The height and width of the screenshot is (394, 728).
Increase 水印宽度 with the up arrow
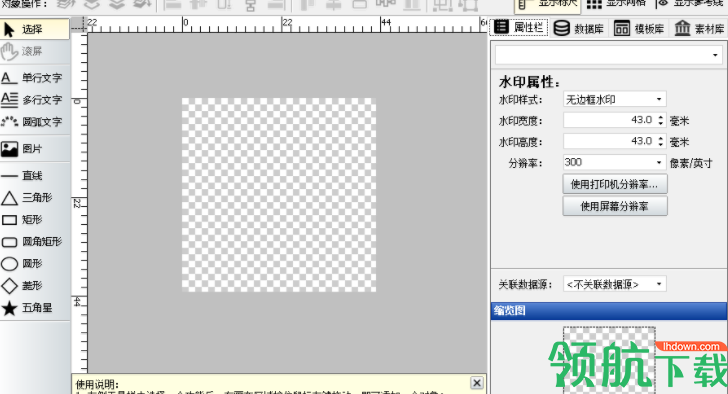[661, 117]
